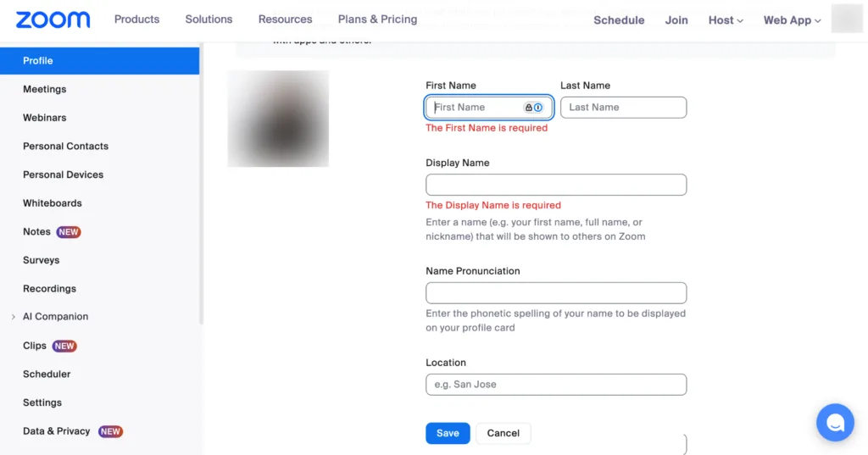The height and width of the screenshot is (455, 868).
Task: Click the Display Name input
Action: coord(556,185)
